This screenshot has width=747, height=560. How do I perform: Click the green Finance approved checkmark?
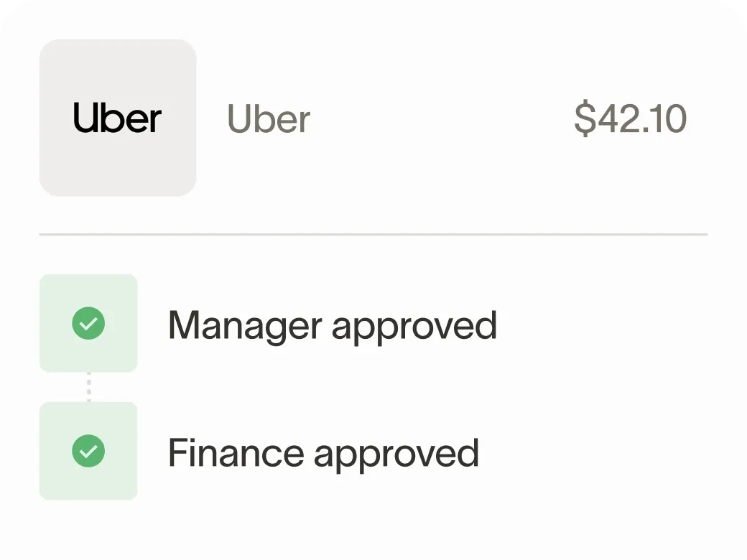(x=88, y=452)
